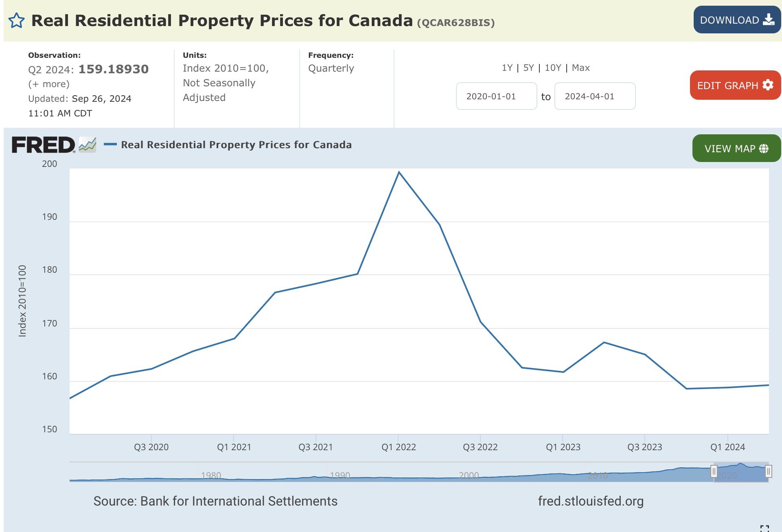Click the end date field 2024-04-01
The image size is (782, 532).
tap(594, 96)
